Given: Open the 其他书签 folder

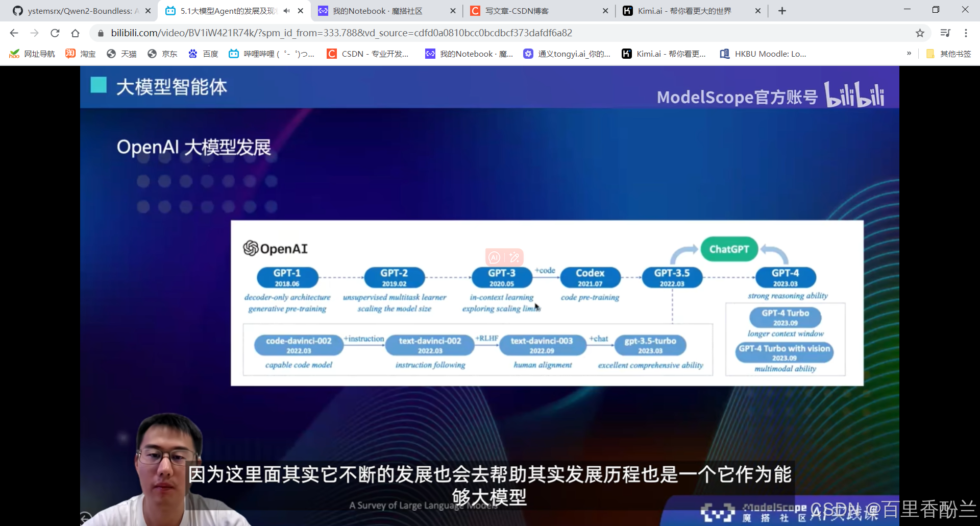Looking at the screenshot, I should point(948,54).
